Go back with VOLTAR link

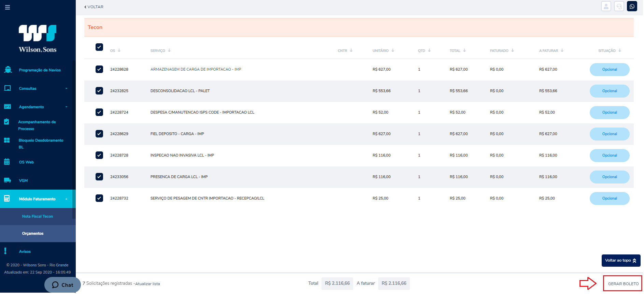point(94,7)
